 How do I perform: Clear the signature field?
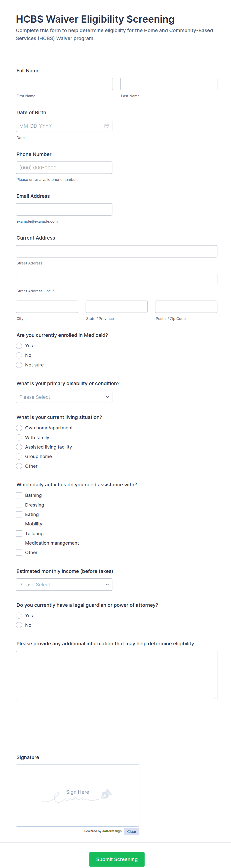point(131,832)
